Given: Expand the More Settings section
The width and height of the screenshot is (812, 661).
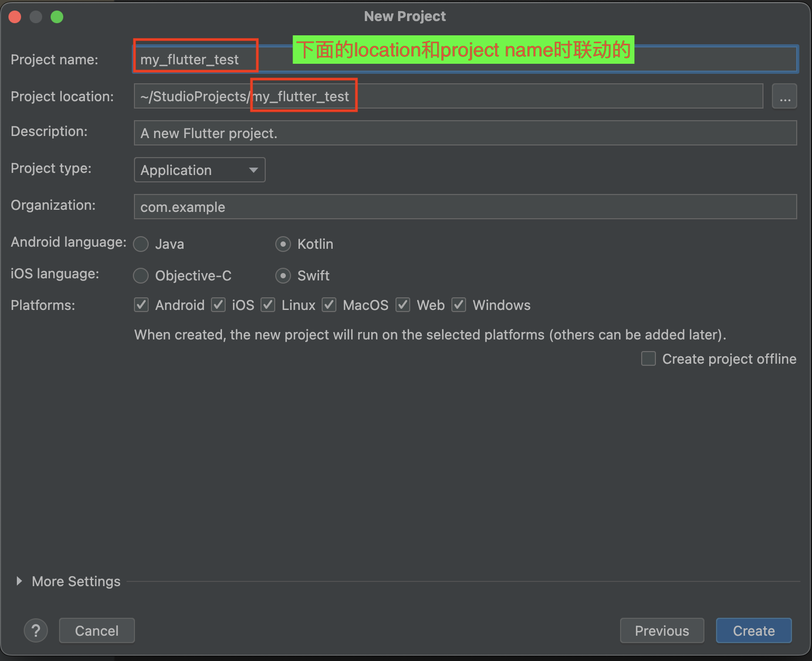Looking at the screenshot, I should coord(20,581).
